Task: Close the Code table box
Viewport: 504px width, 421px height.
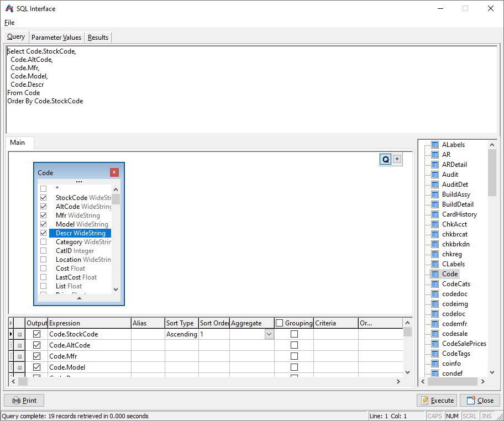Action: (114, 172)
